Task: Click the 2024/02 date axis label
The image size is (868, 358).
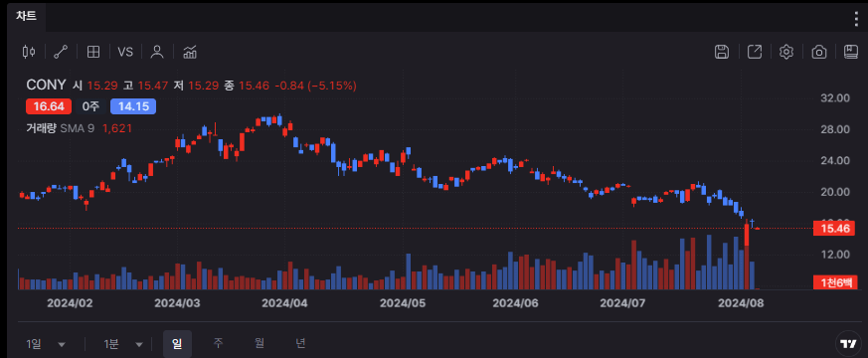Action: [x=70, y=303]
